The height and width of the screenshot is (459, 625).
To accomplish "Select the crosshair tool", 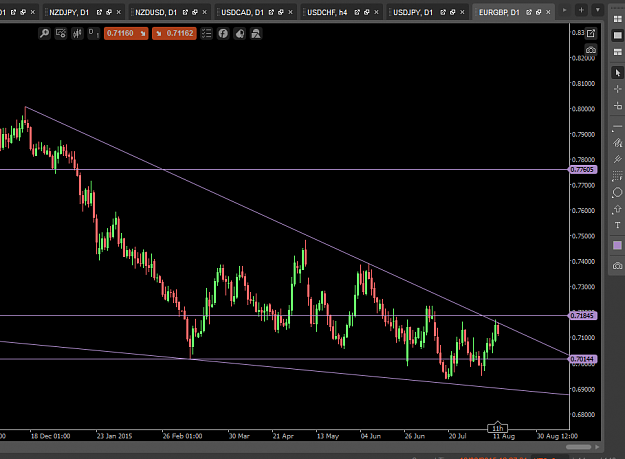I will coord(617,89).
